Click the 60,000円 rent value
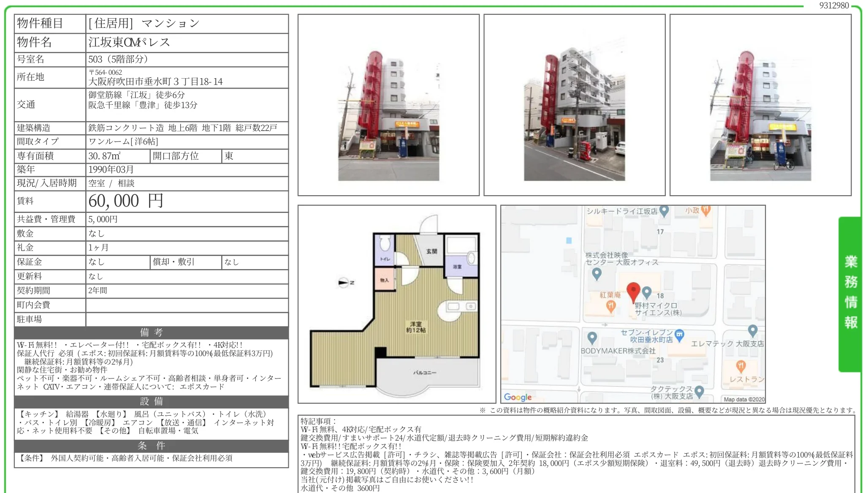This screenshot has height=493, width=868. pos(126,201)
